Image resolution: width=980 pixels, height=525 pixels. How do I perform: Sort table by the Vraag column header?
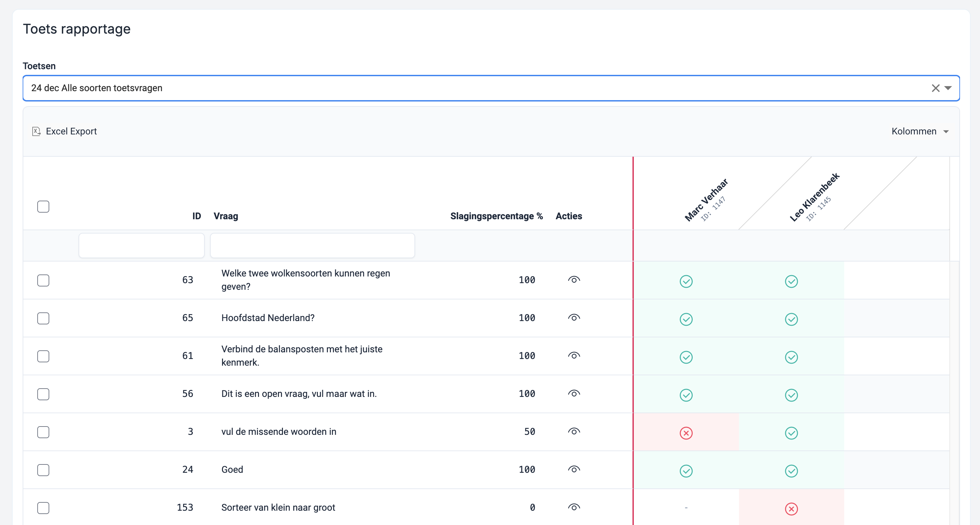coord(226,216)
